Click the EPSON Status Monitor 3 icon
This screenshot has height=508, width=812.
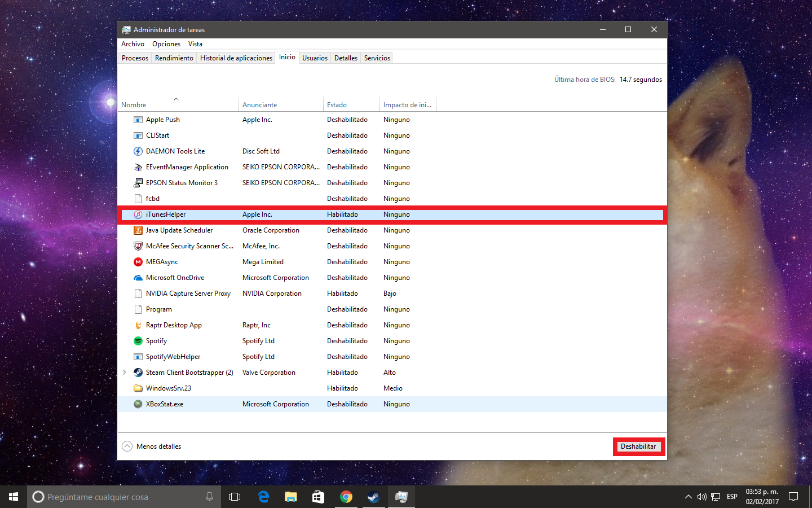pyautogui.click(x=138, y=183)
